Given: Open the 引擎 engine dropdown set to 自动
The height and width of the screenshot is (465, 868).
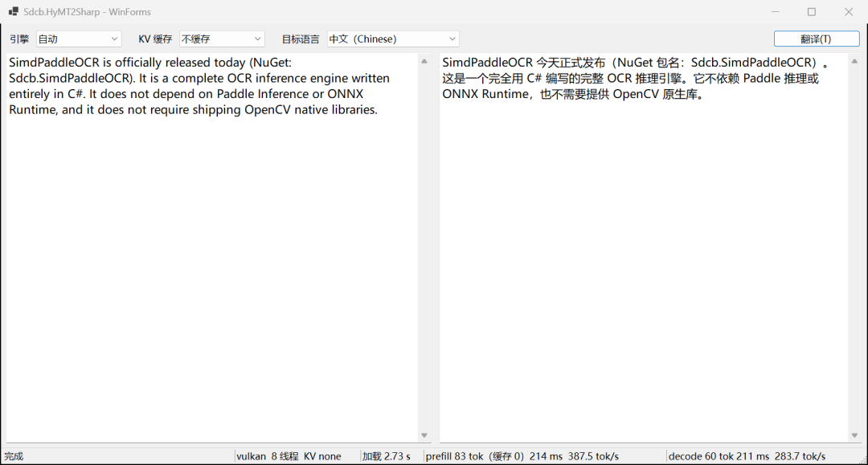Looking at the screenshot, I should pos(79,39).
